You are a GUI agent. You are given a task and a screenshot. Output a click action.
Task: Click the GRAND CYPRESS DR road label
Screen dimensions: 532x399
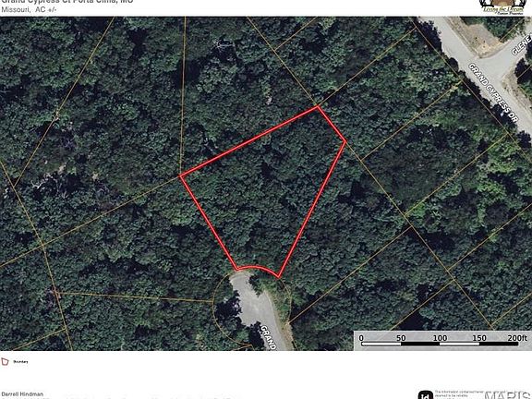click(x=493, y=92)
